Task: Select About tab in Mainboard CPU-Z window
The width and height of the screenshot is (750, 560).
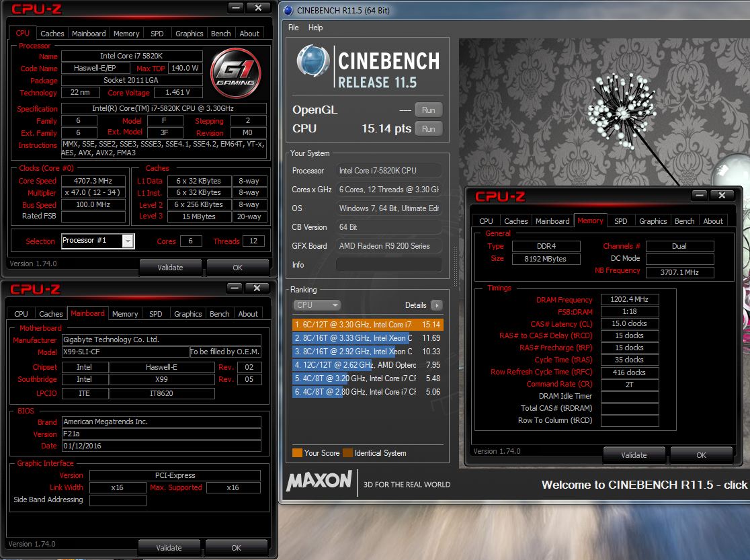Action: point(248,314)
